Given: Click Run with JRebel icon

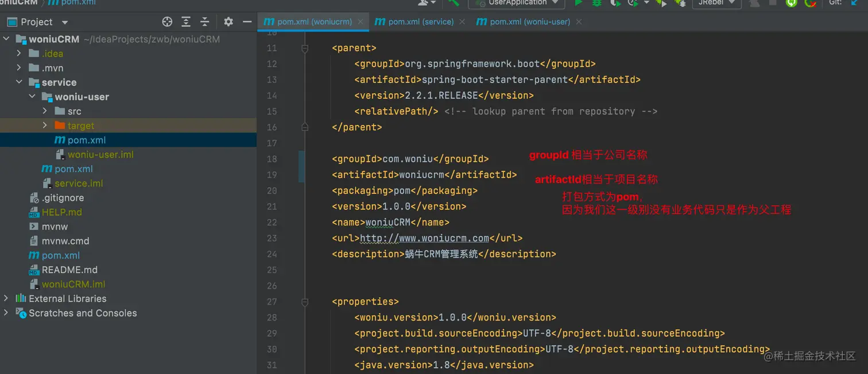Looking at the screenshot, I should pos(661,3).
